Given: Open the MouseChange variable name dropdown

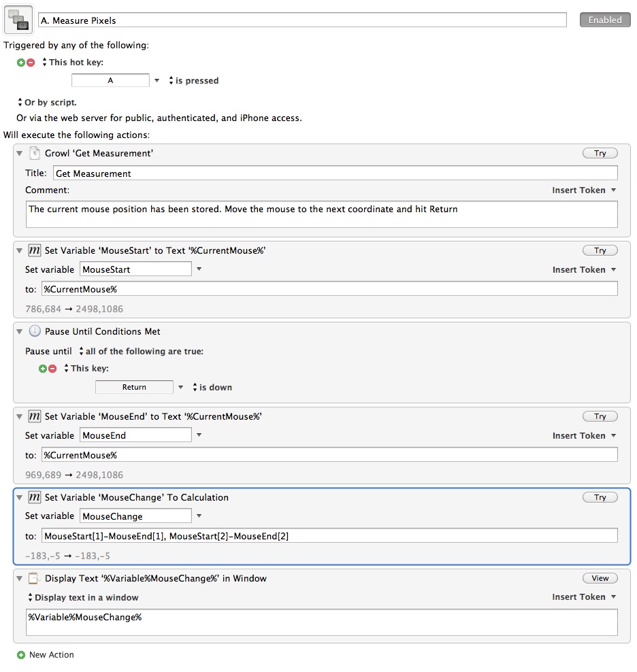Looking at the screenshot, I should [199, 516].
